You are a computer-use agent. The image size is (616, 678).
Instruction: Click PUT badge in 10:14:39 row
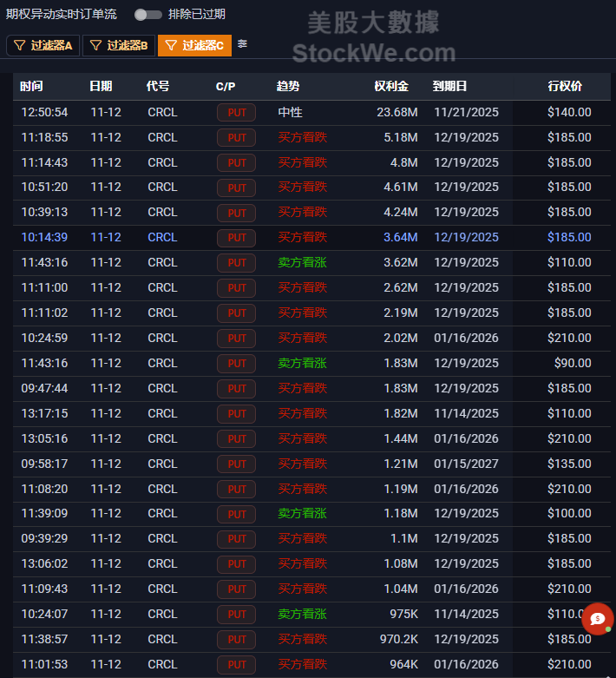coord(236,238)
